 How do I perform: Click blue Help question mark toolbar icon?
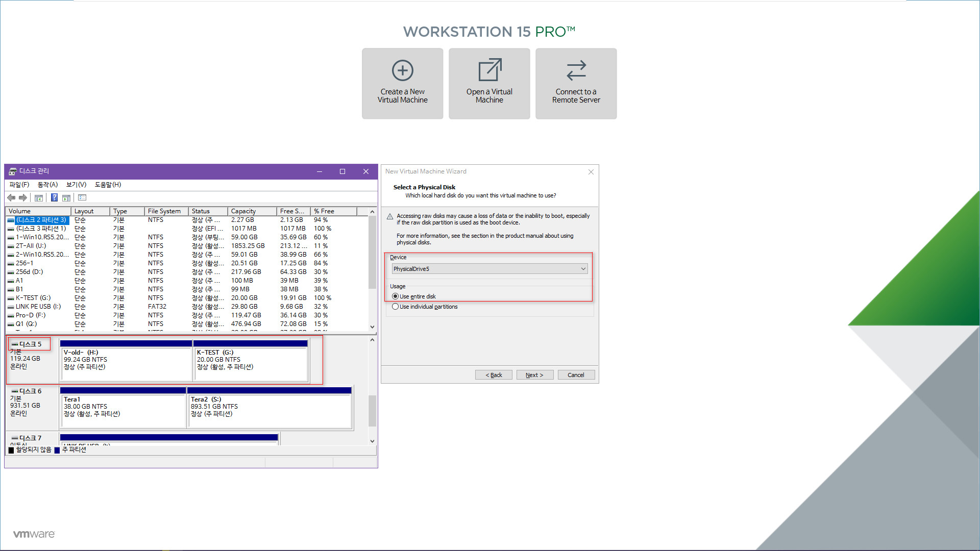click(54, 198)
